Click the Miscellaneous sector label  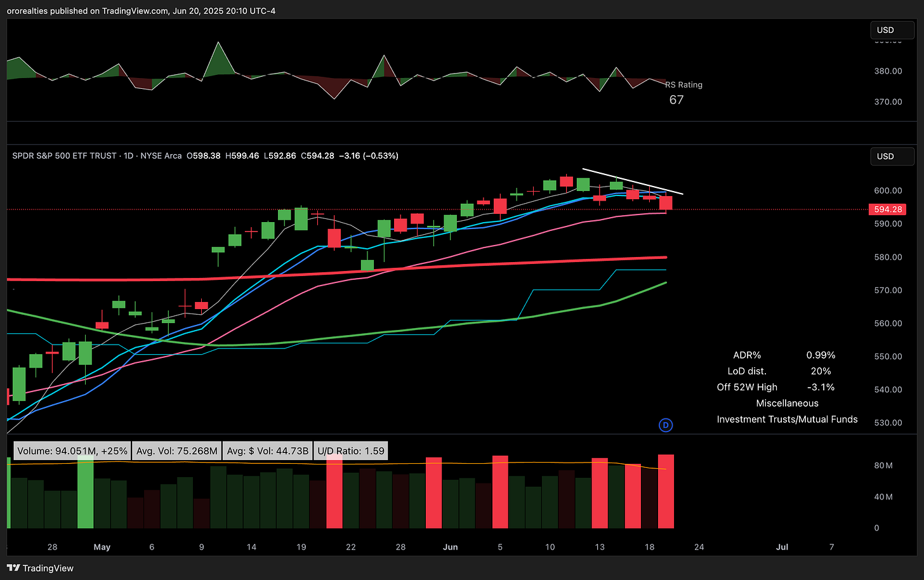click(x=787, y=404)
